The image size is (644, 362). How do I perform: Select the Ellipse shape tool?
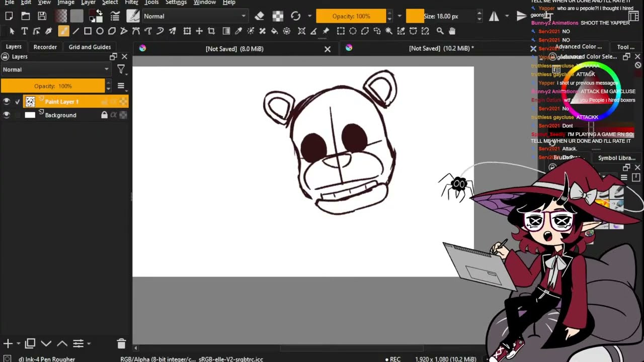click(x=100, y=31)
